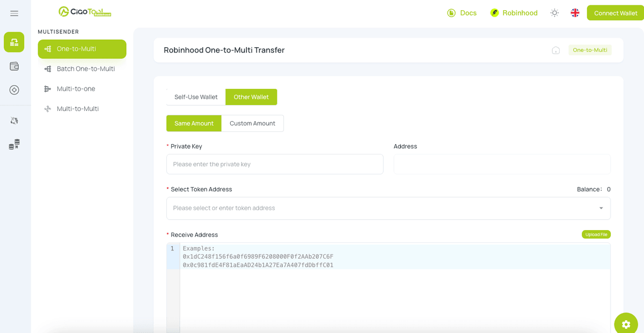Open the diamond token sidebar icon
This screenshot has width=644, height=333.
click(x=14, y=90)
